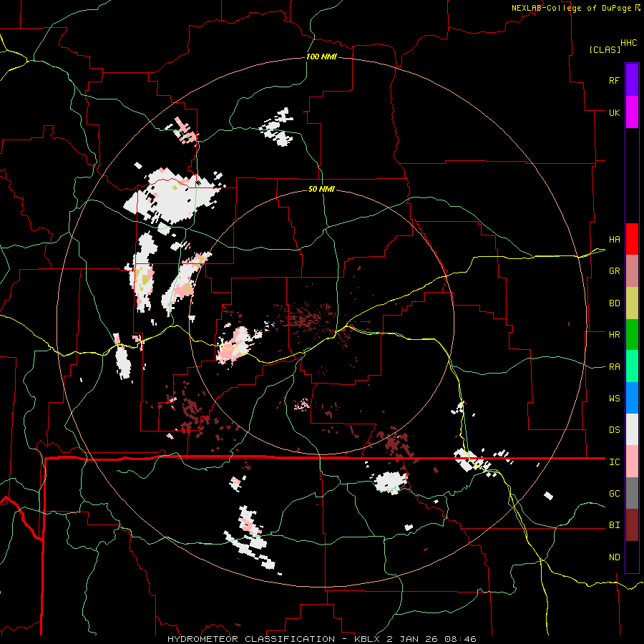
Task: Click the purple RF legend color swatch
Action: coord(632,80)
